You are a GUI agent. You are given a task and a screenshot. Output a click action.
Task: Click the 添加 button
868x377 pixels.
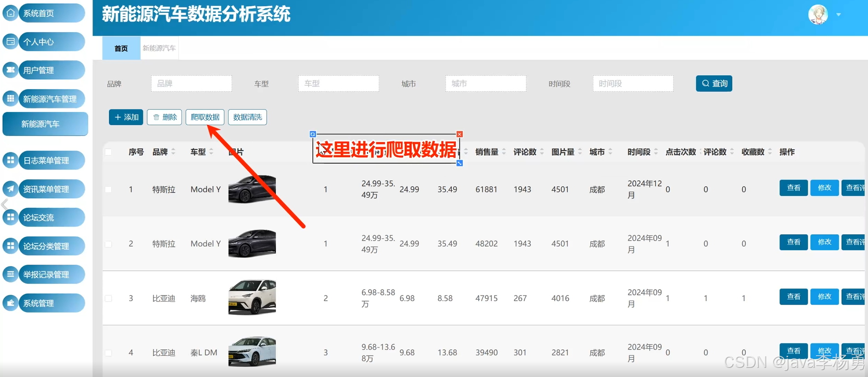coord(126,117)
